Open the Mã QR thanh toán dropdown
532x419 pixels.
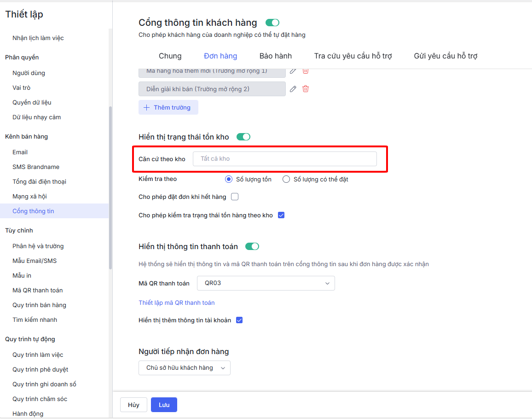click(266, 283)
